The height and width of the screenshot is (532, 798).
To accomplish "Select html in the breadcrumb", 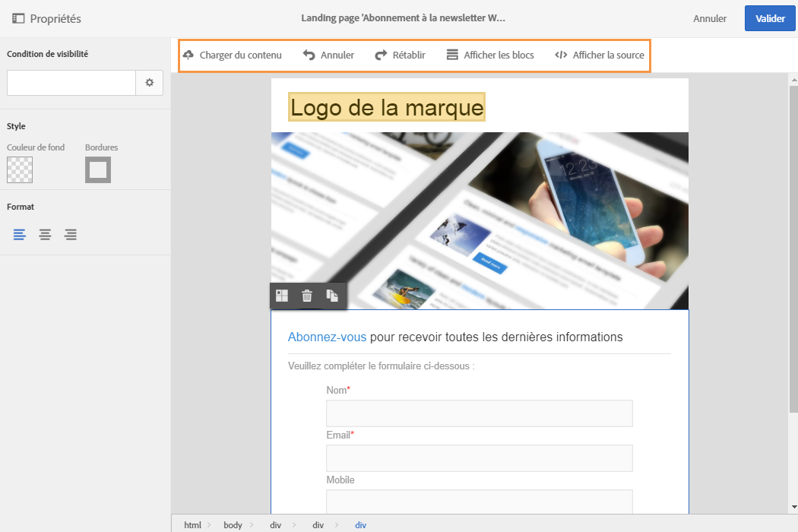I will click(192, 525).
